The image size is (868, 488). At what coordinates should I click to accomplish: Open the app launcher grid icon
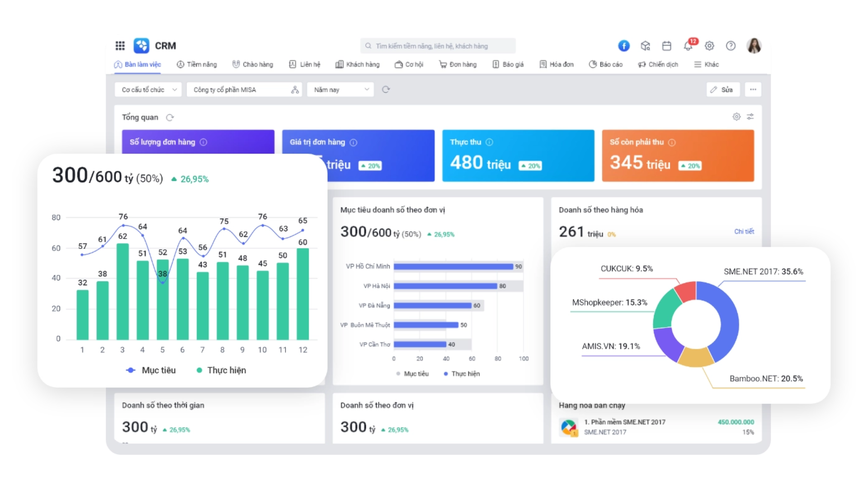(120, 46)
